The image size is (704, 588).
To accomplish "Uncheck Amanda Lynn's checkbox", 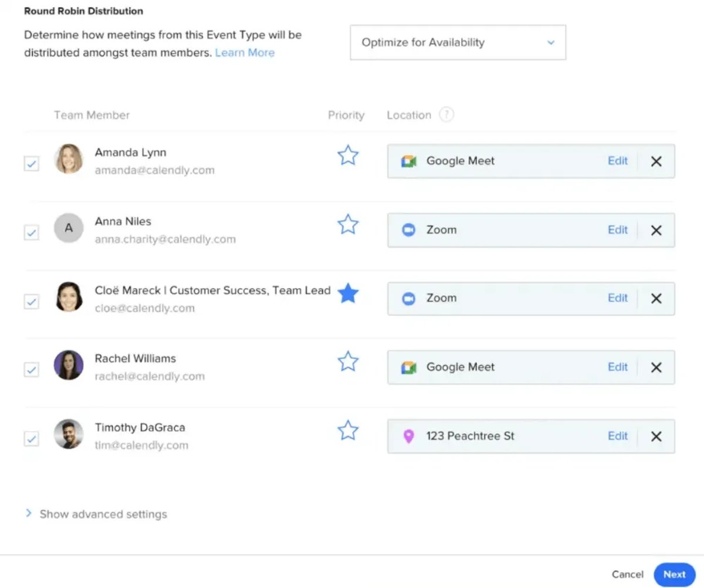I will click(31, 164).
